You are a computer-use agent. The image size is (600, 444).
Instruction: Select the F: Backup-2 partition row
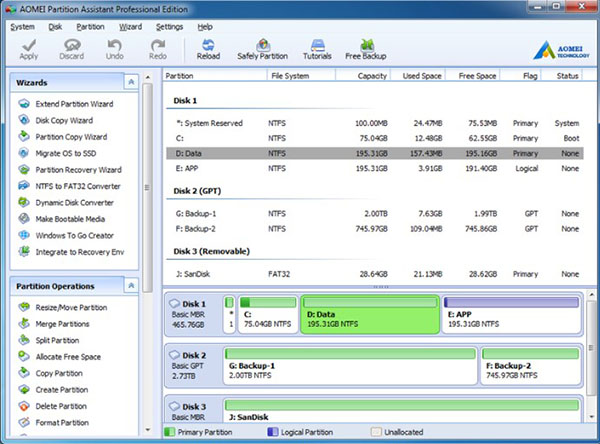tap(375, 229)
